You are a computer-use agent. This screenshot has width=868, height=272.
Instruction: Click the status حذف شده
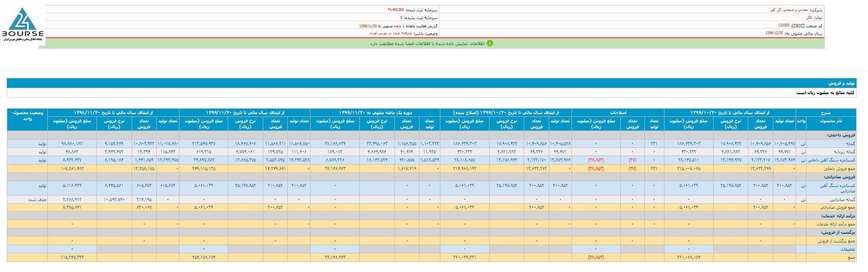37,200
